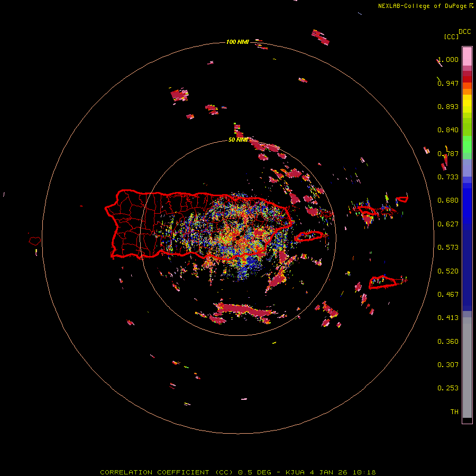The image size is (476, 476).
Task: Click the 0.413 legend value
Action: click(448, 318)
